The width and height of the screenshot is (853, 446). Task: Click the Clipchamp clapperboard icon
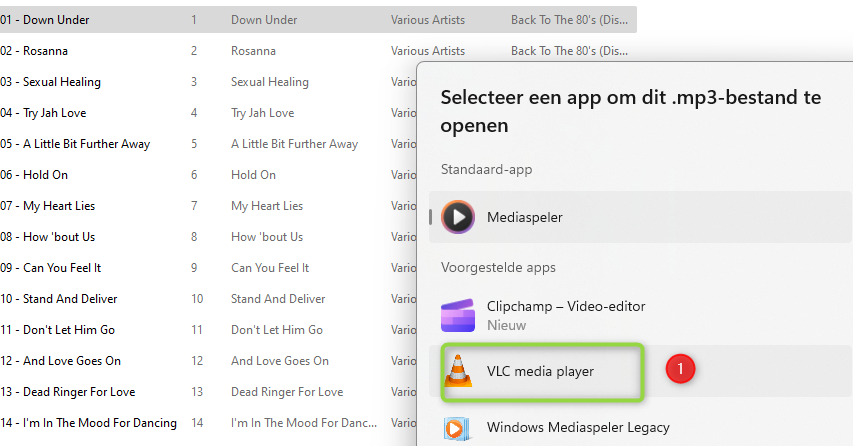458,315
